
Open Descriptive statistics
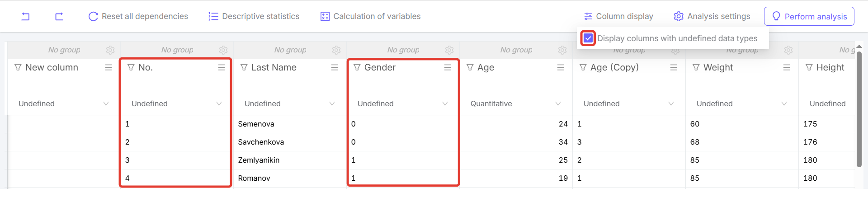254,16
